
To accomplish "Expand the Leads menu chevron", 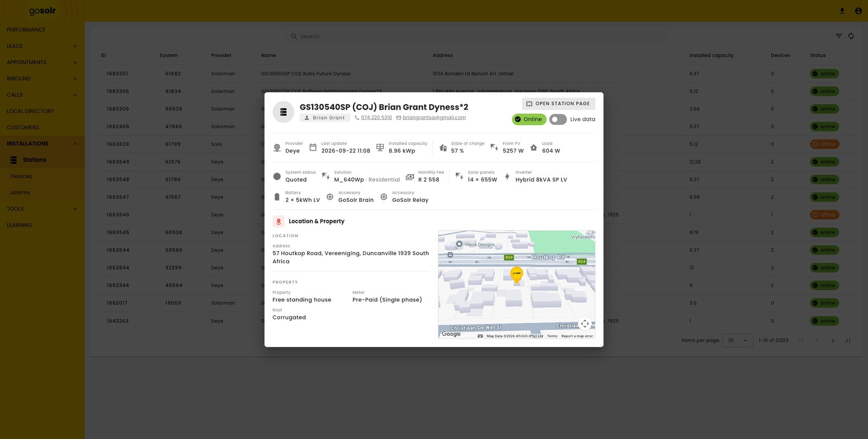I will point(75,46).
